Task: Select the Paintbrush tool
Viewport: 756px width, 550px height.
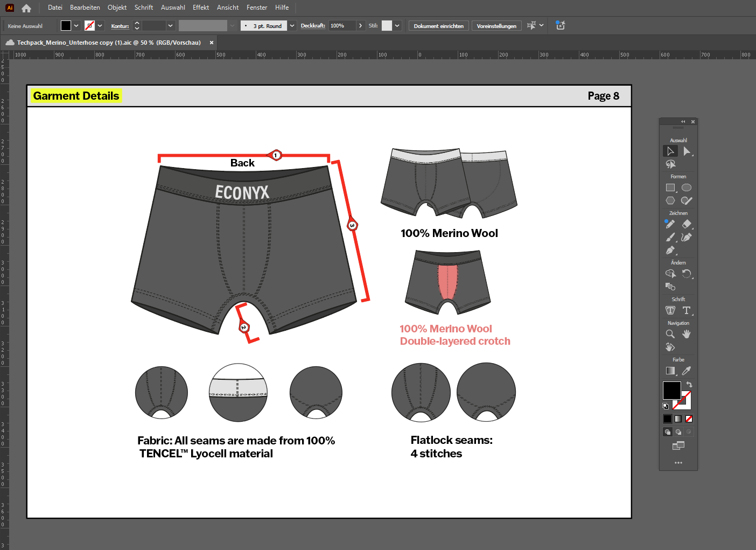Action: point(670,237)
